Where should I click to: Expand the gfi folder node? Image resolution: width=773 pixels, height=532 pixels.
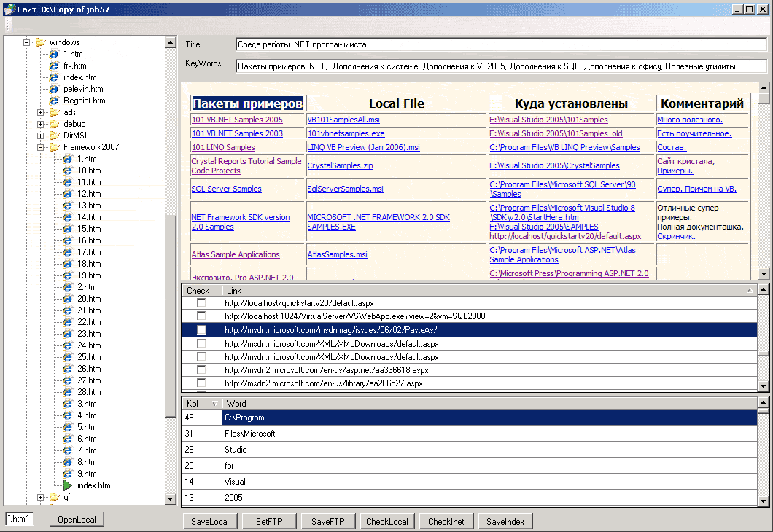tap(40, 497)
